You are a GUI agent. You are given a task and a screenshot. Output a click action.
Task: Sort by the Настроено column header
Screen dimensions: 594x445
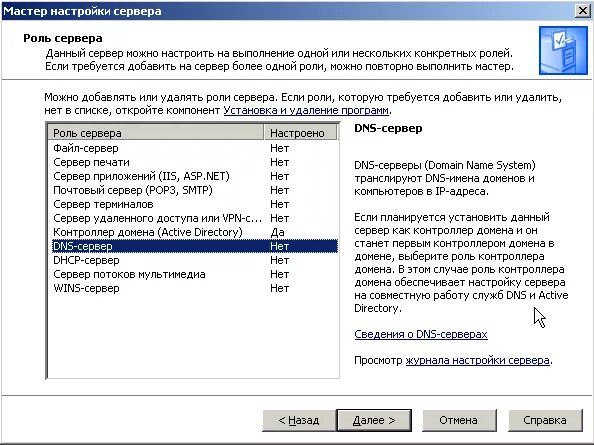point(300,133)
